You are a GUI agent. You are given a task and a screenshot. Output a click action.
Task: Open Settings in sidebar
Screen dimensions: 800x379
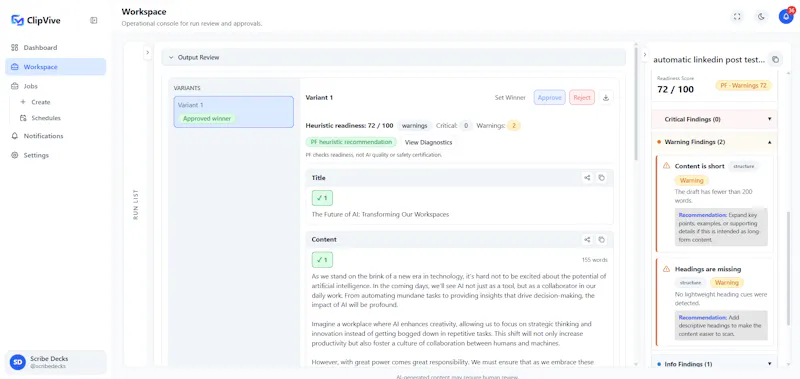click(56, 155)
